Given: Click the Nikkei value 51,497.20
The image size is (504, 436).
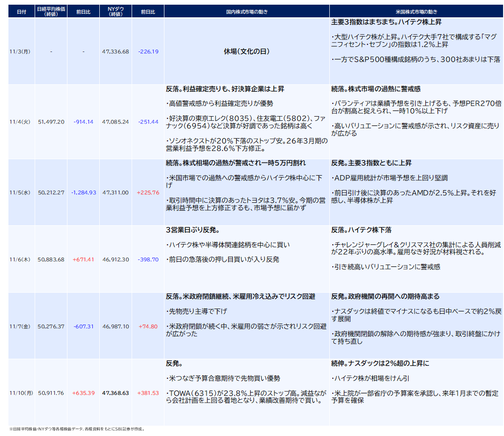Looking at the screenshot, I should 51,122.
